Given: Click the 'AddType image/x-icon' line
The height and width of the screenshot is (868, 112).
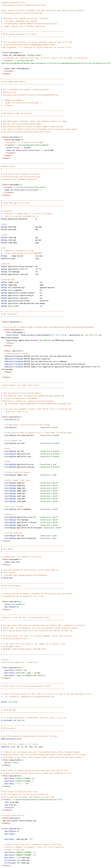Looking at the screenshot, I should point(22,282).
